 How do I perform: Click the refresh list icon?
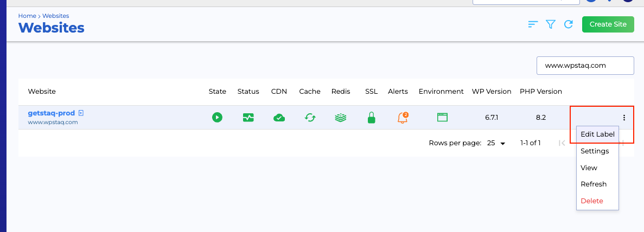[x=569, y=24]
